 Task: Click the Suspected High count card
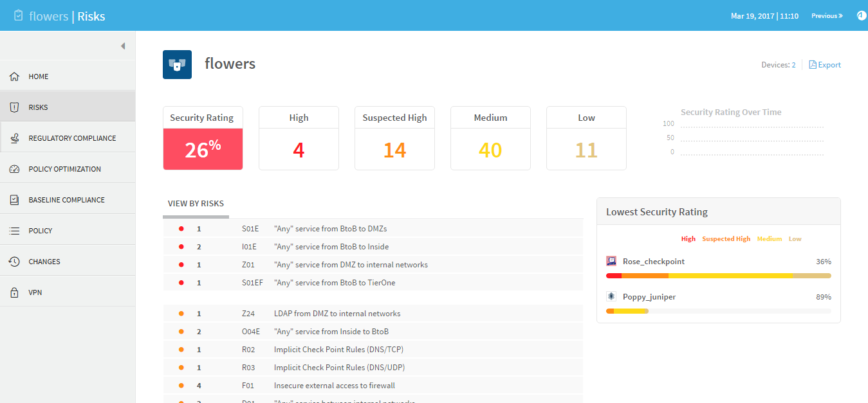click(x=394, y=138)
